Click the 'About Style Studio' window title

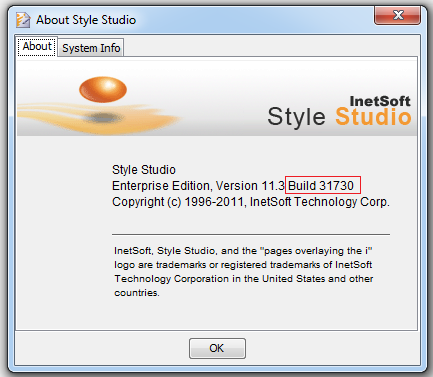86,20
